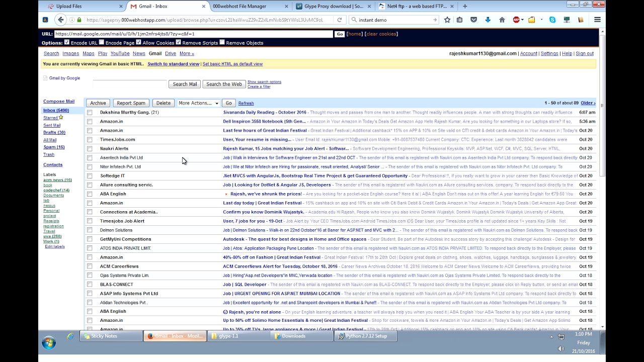Click the Delete button

pos(164,103)
